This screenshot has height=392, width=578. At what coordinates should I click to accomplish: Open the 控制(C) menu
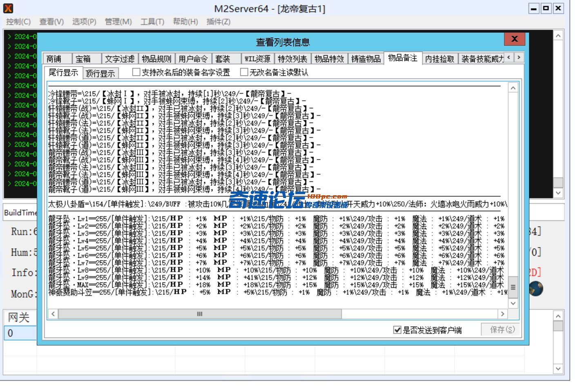(x=18, y=22)
